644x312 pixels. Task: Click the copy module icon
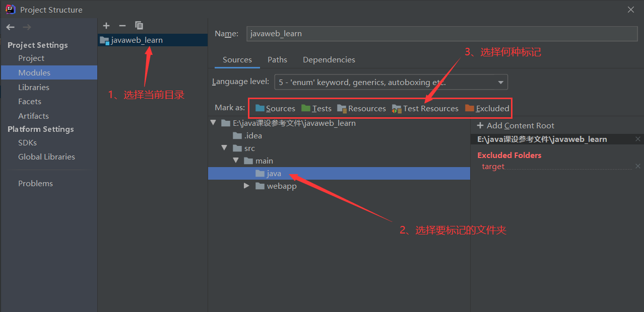point(139,26)
